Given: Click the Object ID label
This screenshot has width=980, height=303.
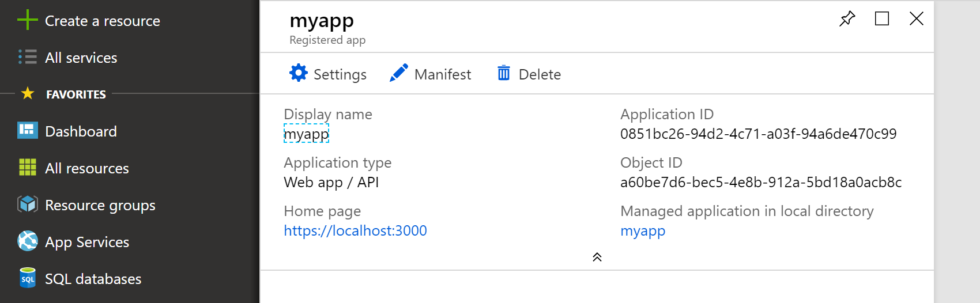Looking at the screenshot, I should pos(651,162).
